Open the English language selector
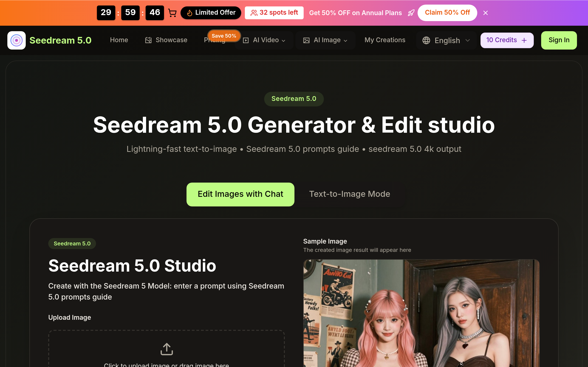This screenshot has width=588, height=367. [447, 40]
